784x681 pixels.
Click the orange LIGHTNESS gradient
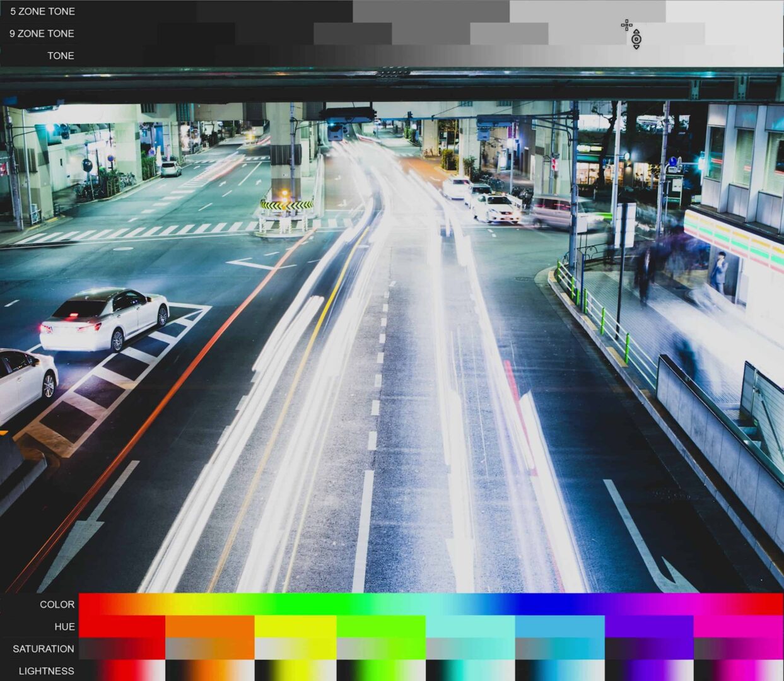pyautogui.click(x=210, y=670)
